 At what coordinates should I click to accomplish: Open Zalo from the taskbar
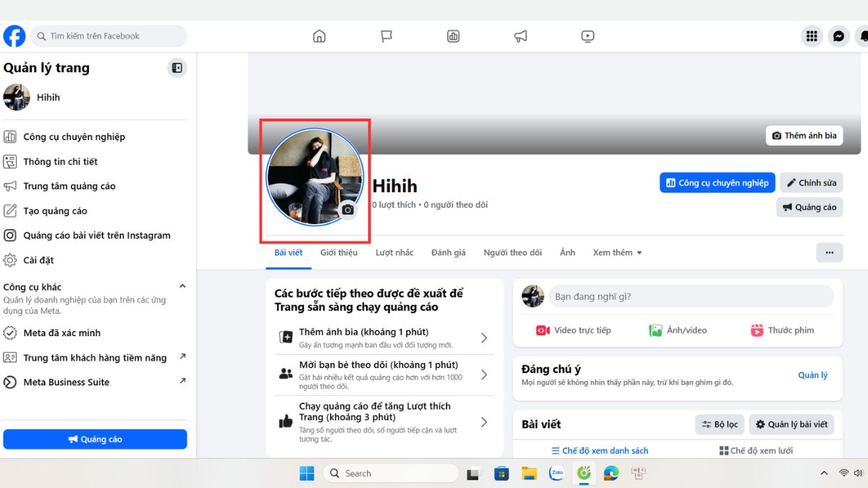[556, 474]
